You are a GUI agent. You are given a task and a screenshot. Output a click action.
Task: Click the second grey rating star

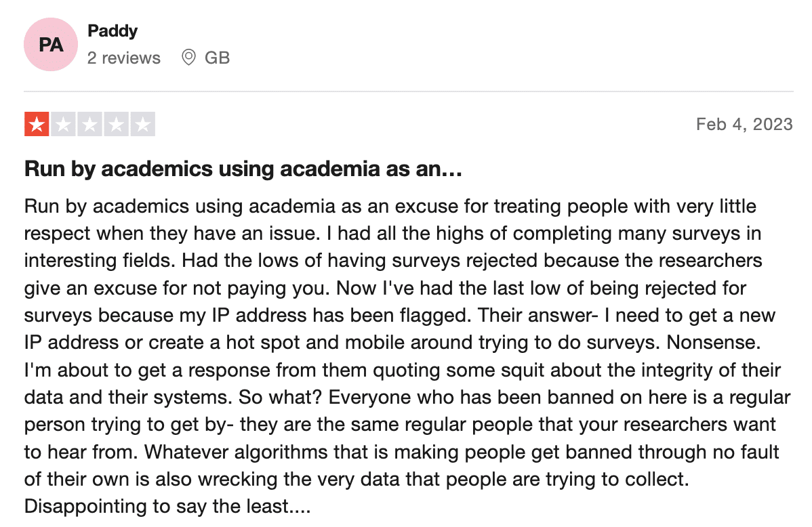(x=63, y=124)
